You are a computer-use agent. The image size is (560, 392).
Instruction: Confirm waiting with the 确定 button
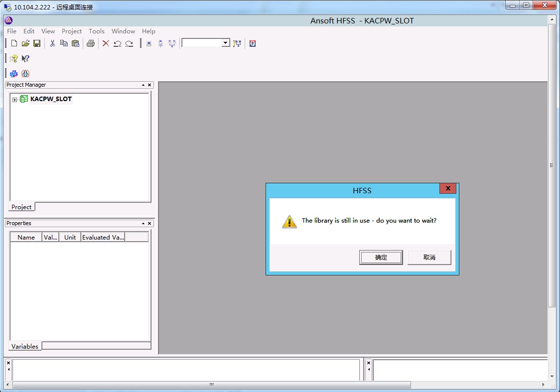(x=381, y=258)
